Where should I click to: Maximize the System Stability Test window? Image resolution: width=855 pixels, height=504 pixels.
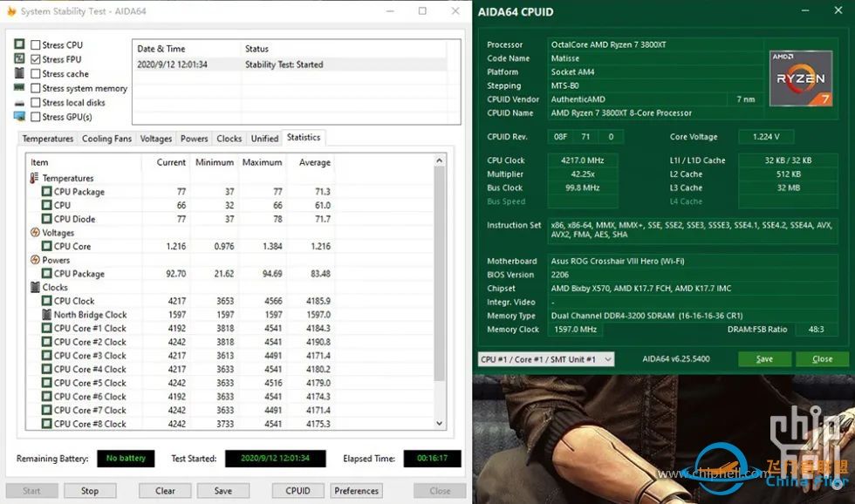pyautogui.click(x=422, y=10)
